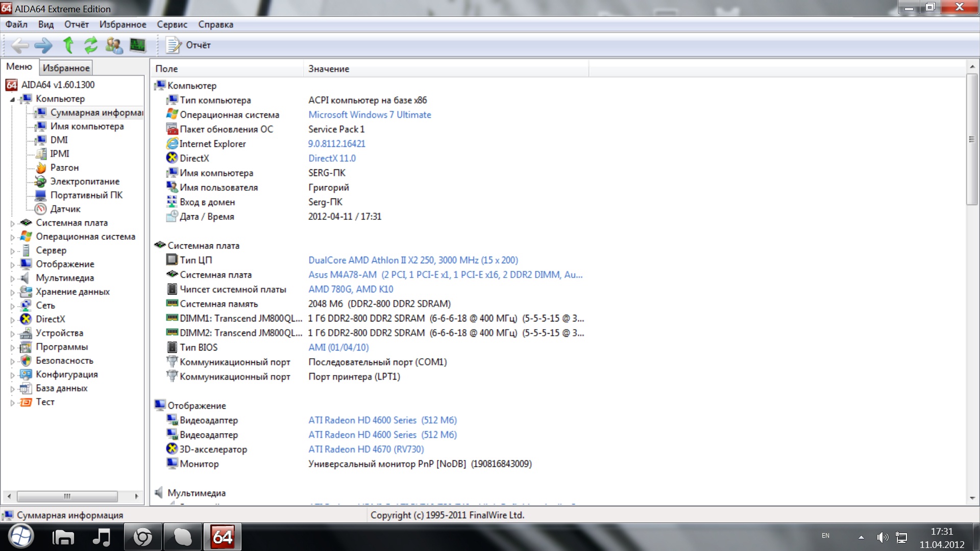Image resolution: width=980 pixels, height=551 pixels.
Task: Click the EN language indicator
Action: point(825,536)
